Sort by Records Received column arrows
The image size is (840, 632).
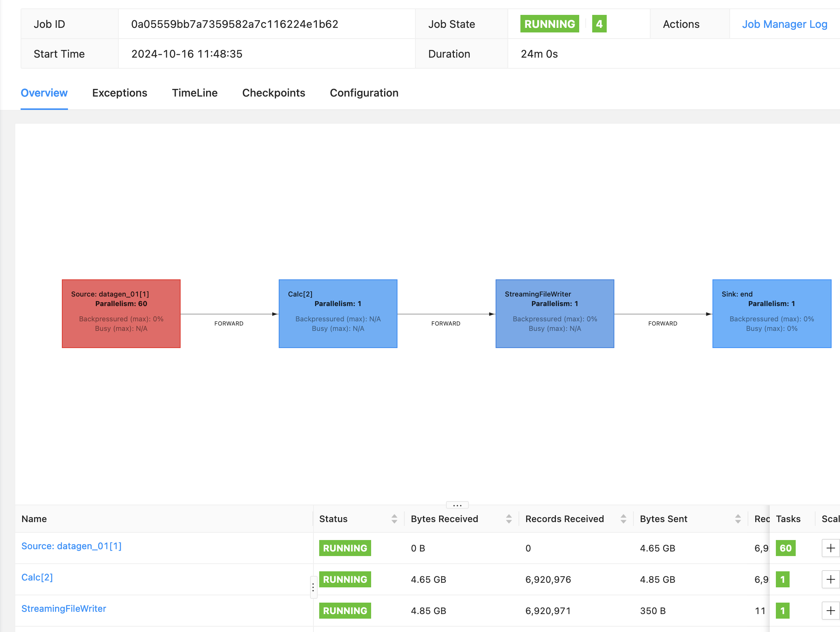(623, 519)
